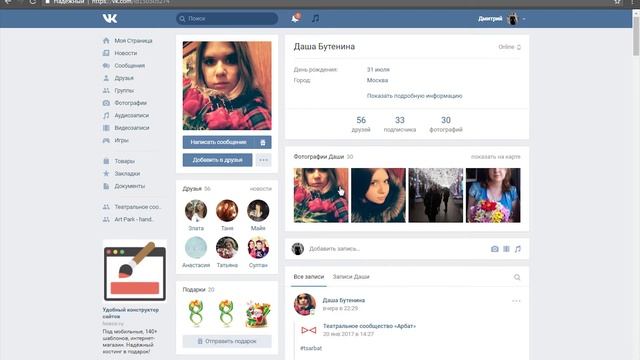
Task: Click the home icon beside Моя Страница
Action: coord(106,40)
